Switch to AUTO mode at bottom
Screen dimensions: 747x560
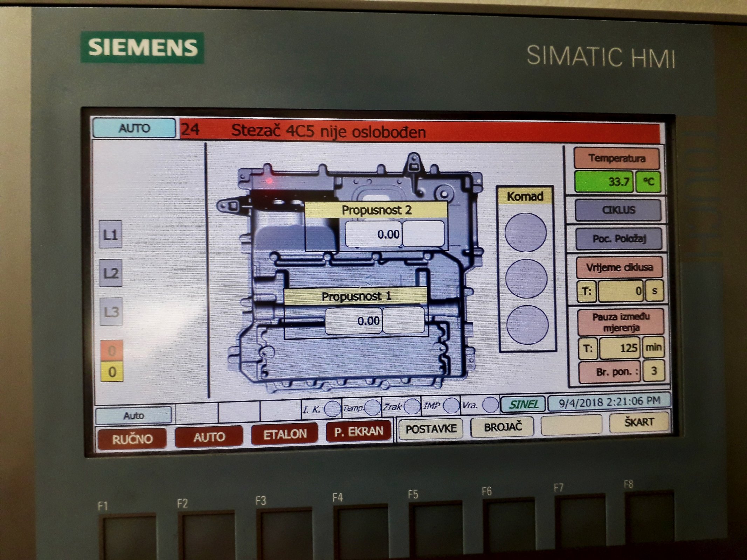point(209,437)
